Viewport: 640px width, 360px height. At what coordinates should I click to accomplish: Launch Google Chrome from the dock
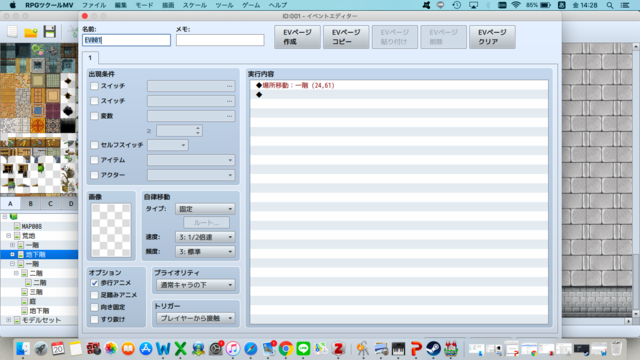pyautogui.click(x=286, y=349)
